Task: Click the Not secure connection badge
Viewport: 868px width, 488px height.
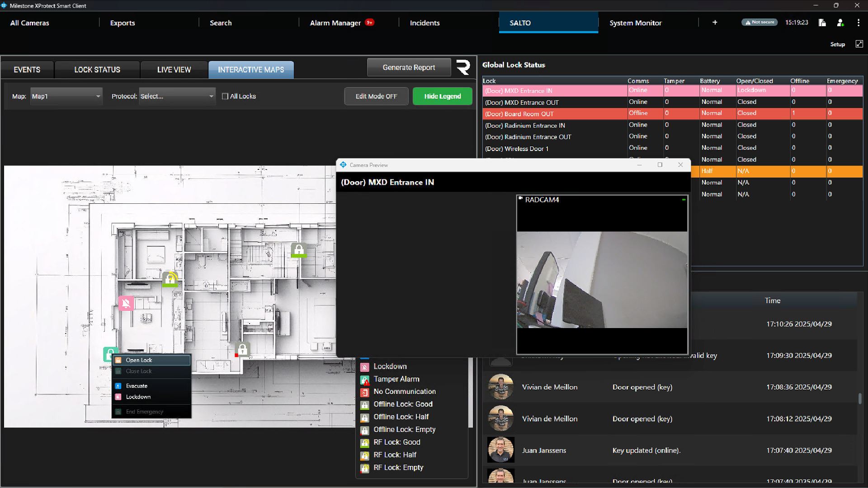Action: point(759,22)
